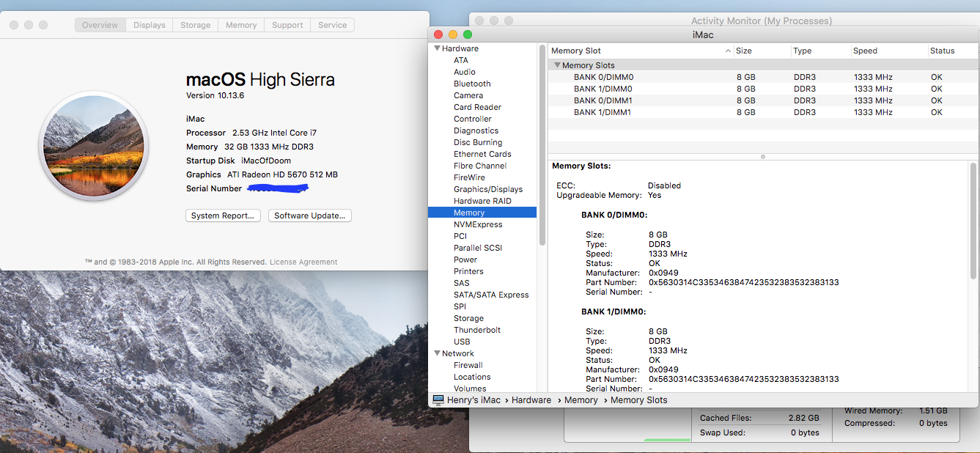Choose Ethernet Cards in the sidebar
The image size is (980, 453).
click(482, 154)
